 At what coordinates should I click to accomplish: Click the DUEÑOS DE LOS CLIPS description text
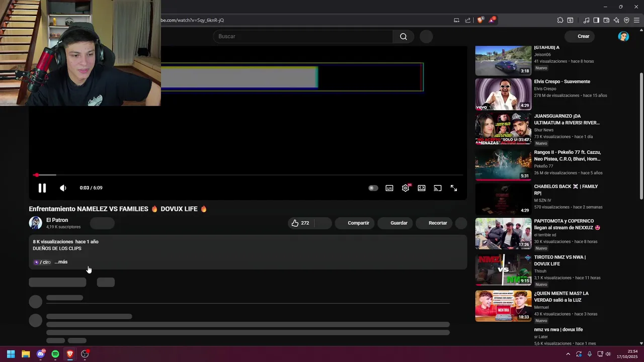point(57,248)
